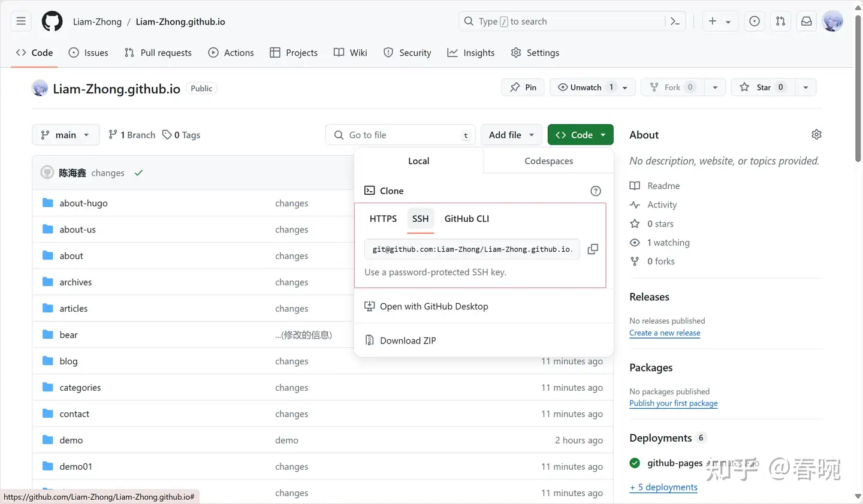
Task: Open the contact folder
Action: [74, 414]
